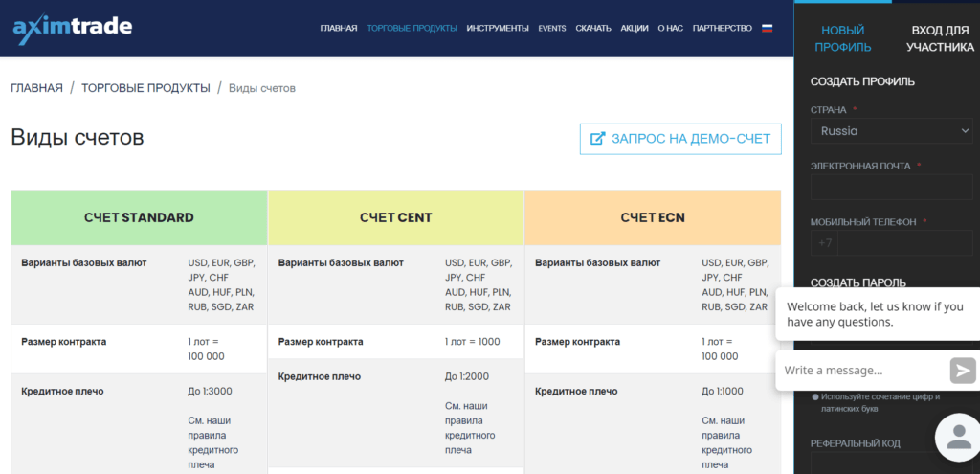Open the СКАЧАТЬ menu

[x=593, y=28]
